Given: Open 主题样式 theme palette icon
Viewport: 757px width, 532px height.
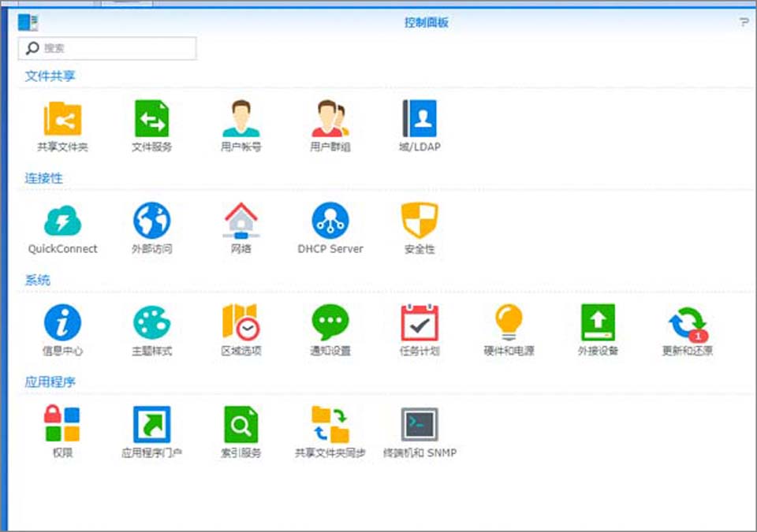Looking at the screenshot, I should (x=151, y=322).
